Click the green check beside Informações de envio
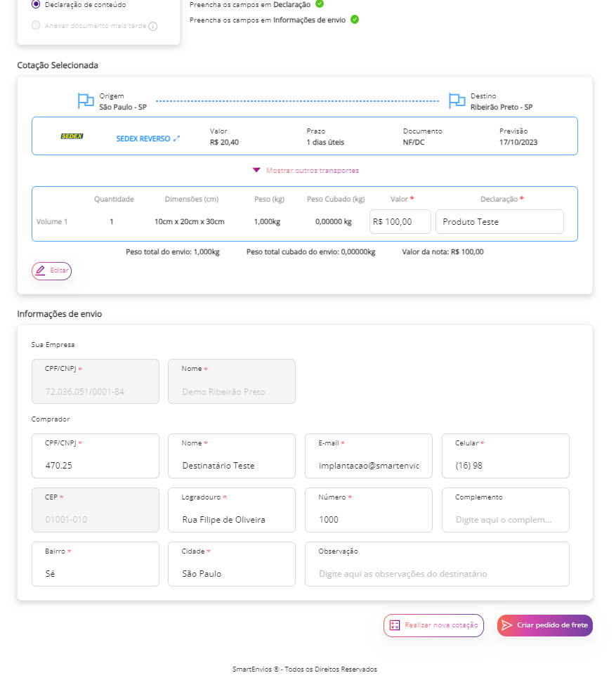The image size is (616, 680). 355,20
